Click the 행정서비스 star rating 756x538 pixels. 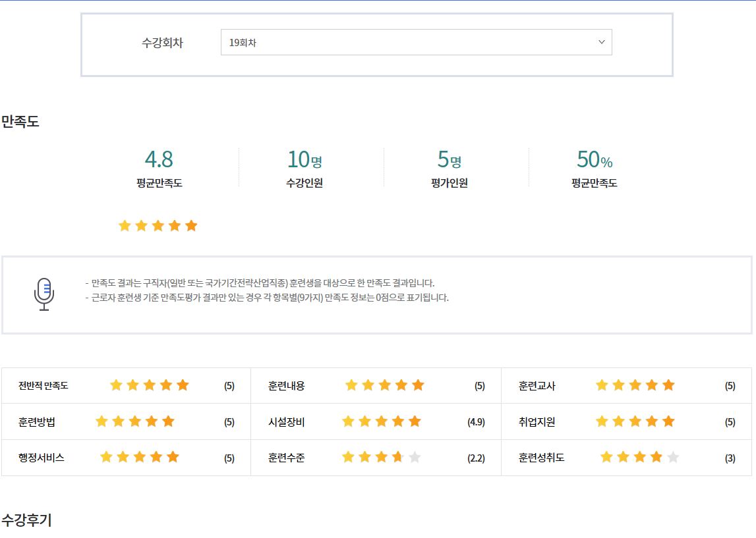click(x=139, y=457)
